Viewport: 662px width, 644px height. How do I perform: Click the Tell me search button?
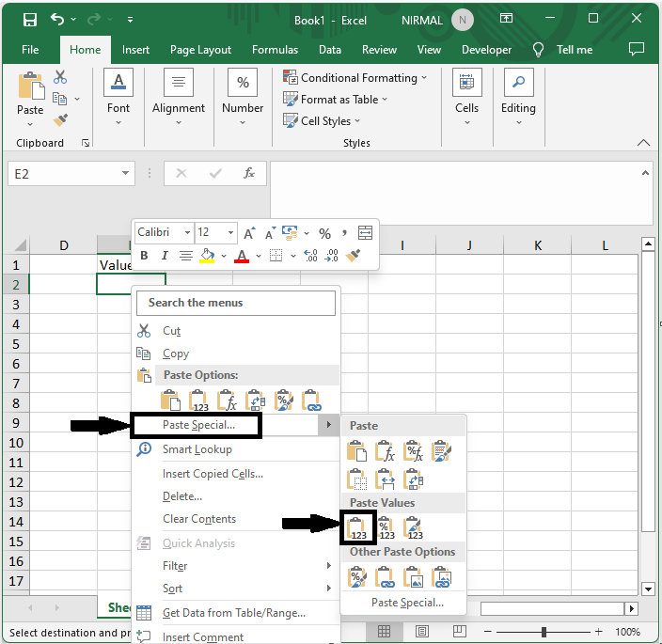pos(563,50)
